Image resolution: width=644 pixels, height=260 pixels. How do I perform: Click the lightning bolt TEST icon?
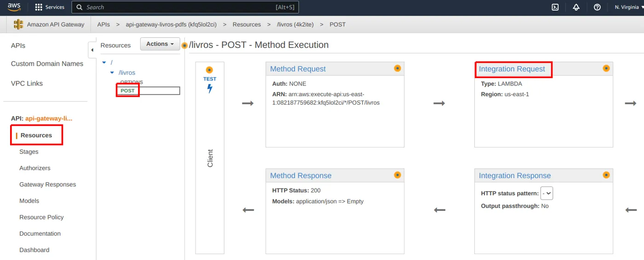click(210, 89)
